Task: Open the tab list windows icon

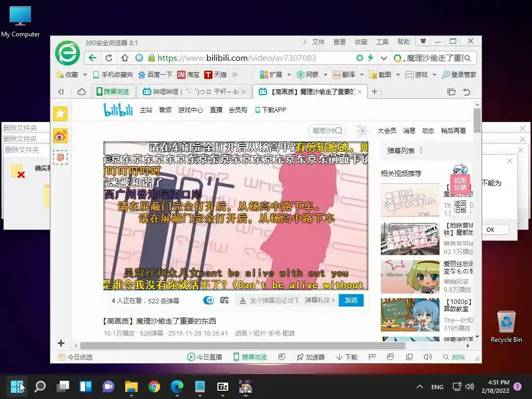Action: click(x=451, y=92)
